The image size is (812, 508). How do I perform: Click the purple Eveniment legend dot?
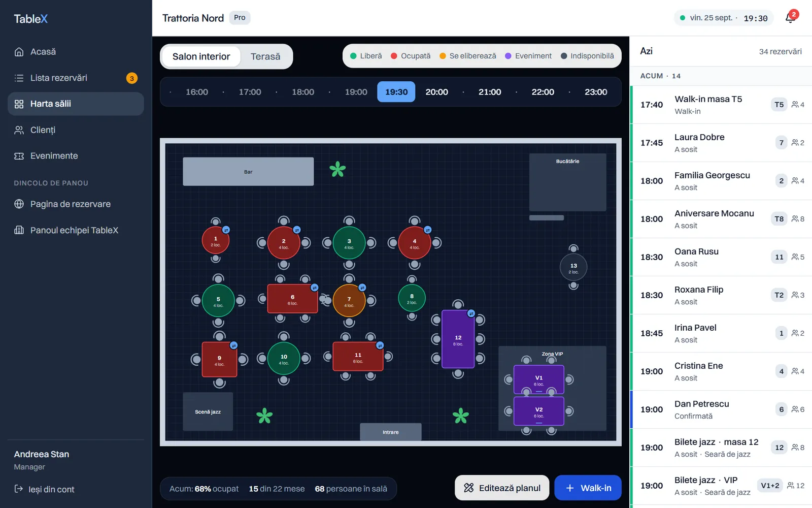[508, 56]
